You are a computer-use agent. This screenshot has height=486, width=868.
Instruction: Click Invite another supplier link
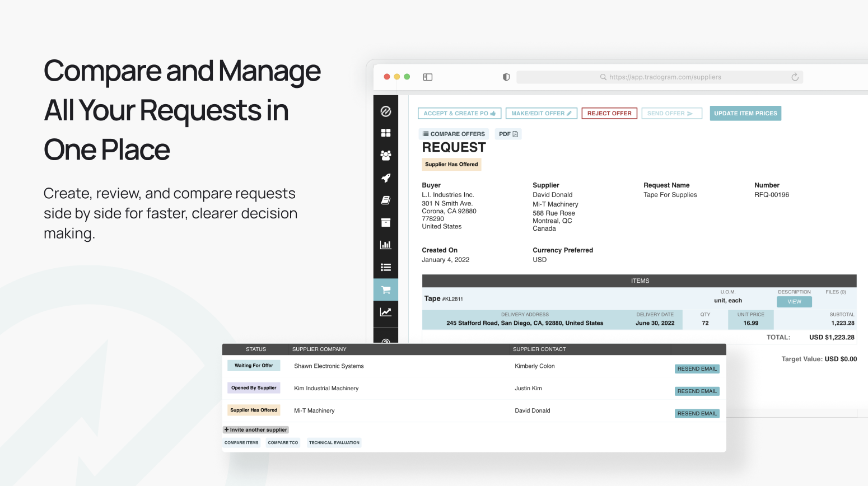click(256, 430)
